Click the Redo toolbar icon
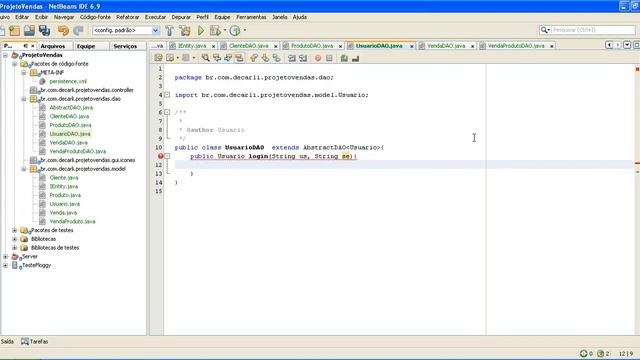 78,31
